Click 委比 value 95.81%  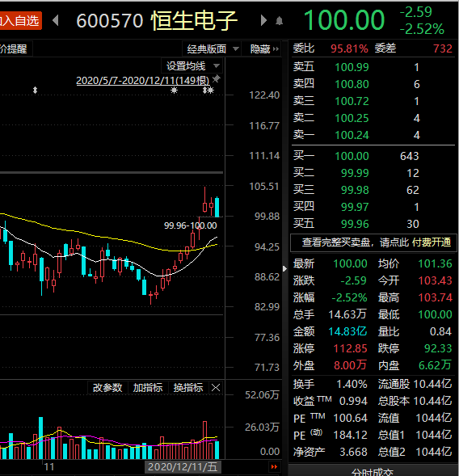pos(349,48)
